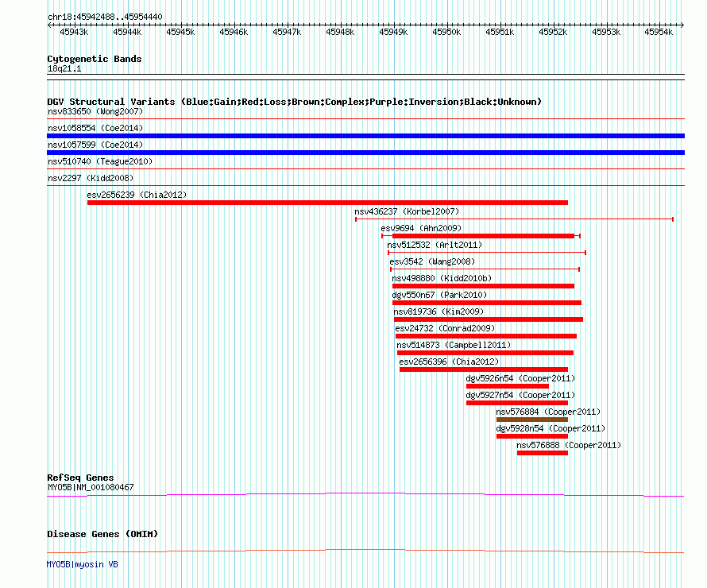This screenshot has height=588, width=707.
Task: Click the esv3542 (Wang2008) label
Action: click(432, 261)
